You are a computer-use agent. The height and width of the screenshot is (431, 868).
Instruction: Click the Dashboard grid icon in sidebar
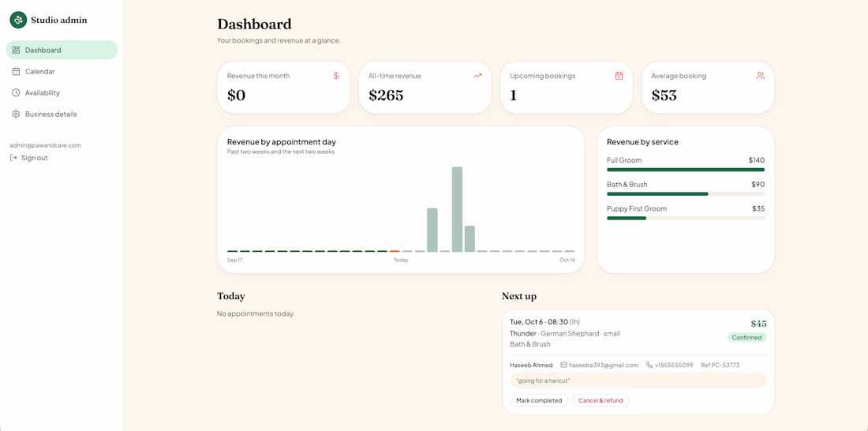click(x=16, y=50)
